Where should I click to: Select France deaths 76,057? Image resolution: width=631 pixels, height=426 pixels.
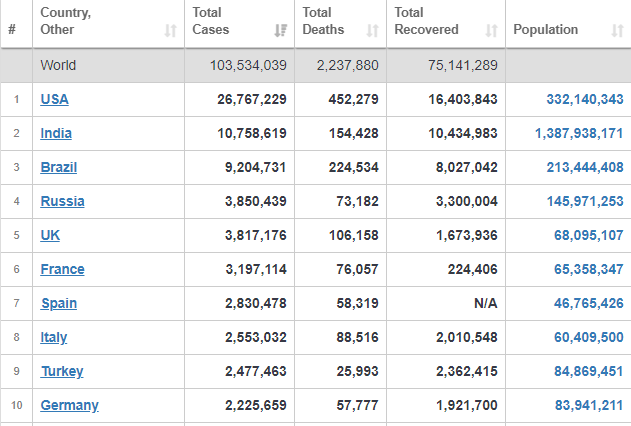(x=357, y=269)
